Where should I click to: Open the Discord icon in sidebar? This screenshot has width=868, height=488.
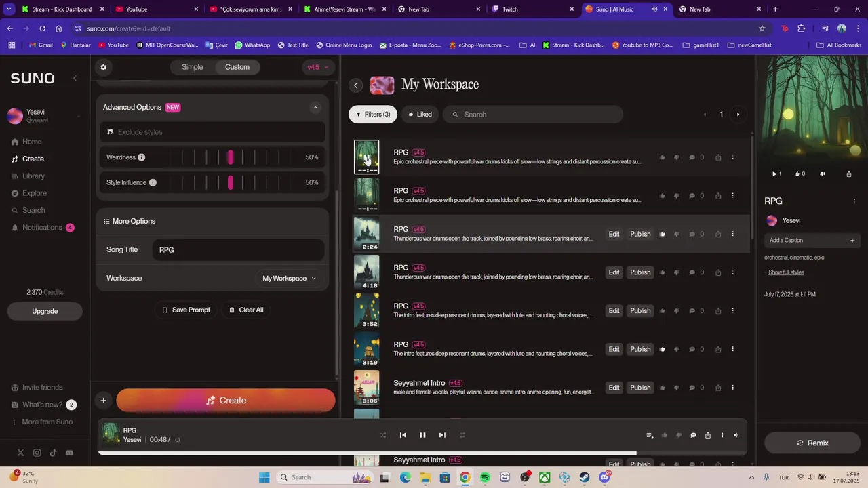tap(69, 453)
